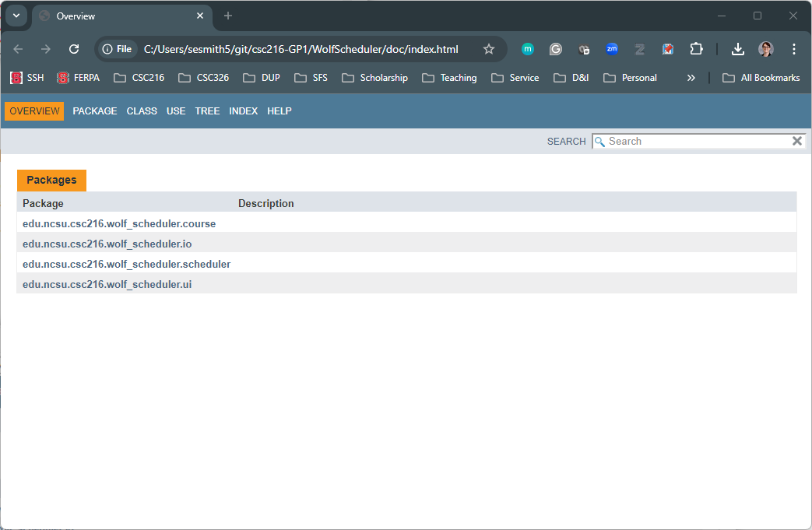Screen dimensions: 812x530
Task: Open Chrome's three-dot settings menu
Action: (794, 48)
